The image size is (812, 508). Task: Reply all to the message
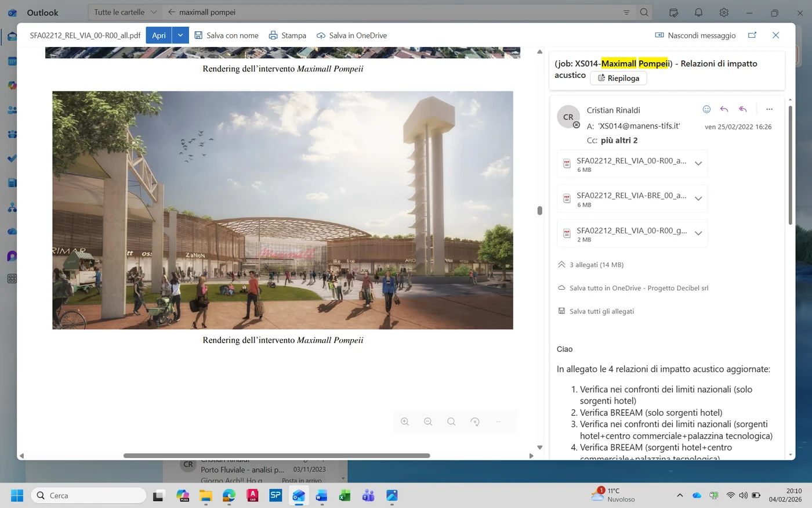(x=743, y=109)
